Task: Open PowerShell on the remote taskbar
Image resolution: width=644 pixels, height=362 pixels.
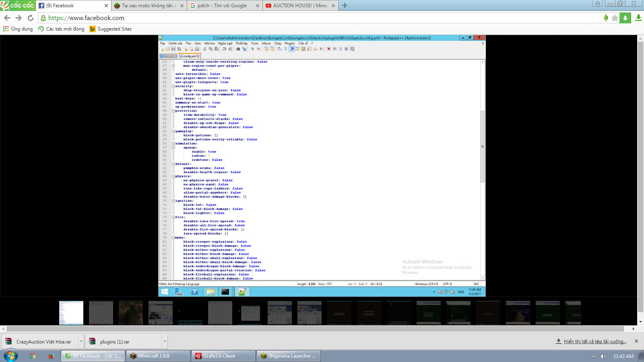Action: tap(195, 292)
